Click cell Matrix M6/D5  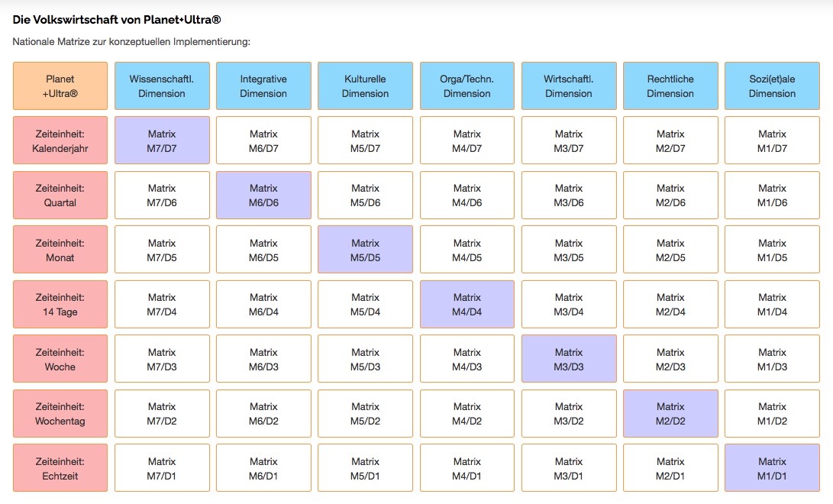tap(263, 250)
